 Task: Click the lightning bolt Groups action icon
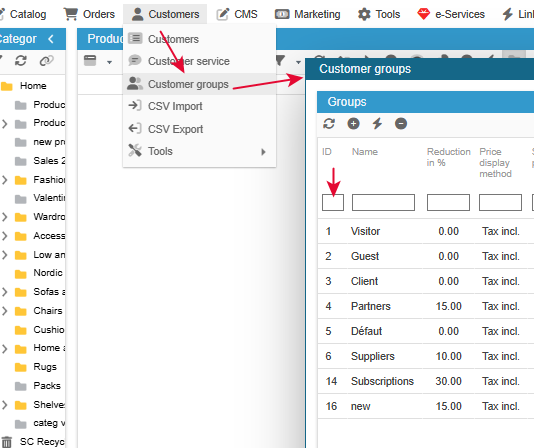[x=377, y=123]
